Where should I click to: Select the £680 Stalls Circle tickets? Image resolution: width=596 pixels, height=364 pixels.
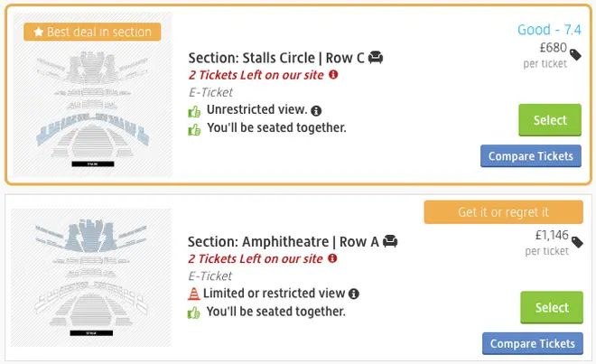point(550,120)
